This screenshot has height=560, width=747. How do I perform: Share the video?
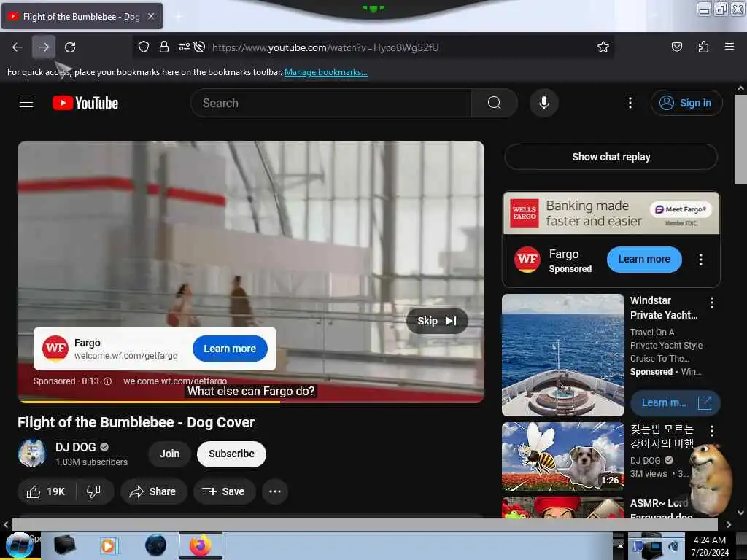[153, 491]
